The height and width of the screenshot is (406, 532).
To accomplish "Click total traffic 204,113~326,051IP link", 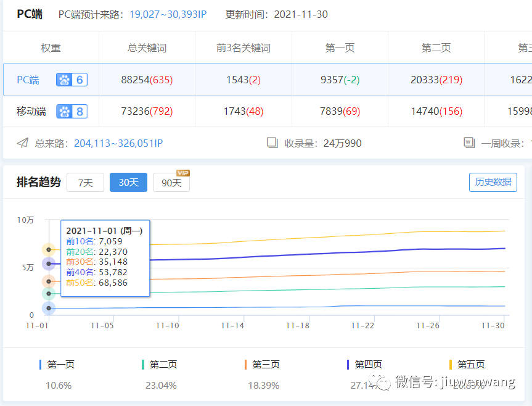I will pos(118,143).
